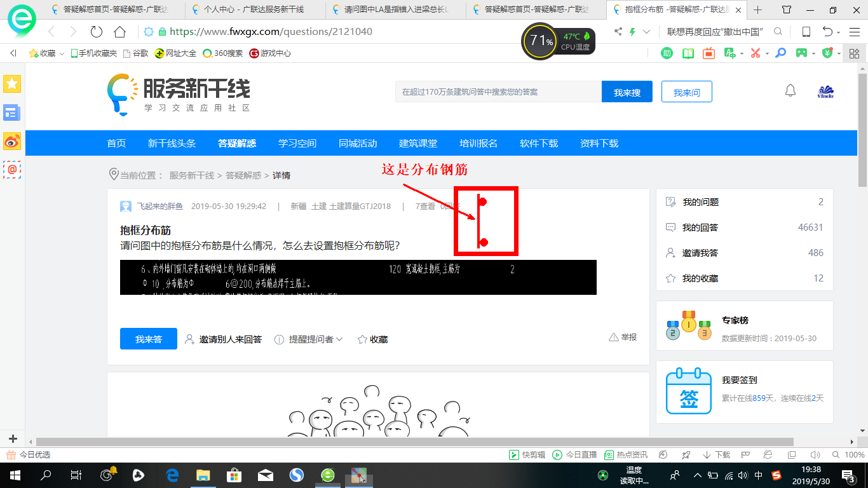Open the extensions grid manager icon
Screen dimensions: 868x488
click(854, 53)
